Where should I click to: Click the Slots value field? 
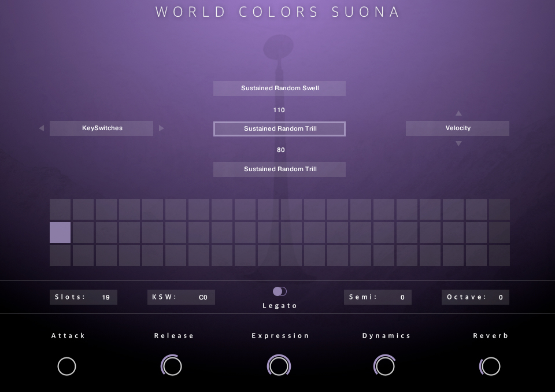[x=105, y=297]
